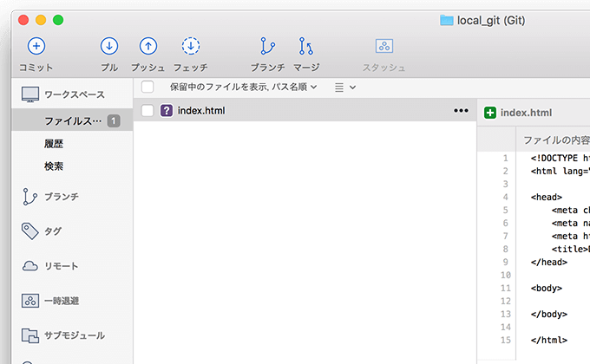The width and height of the screenshot is (590, 364).
Task: Open the three-dot menu for index.html
Action: pyautogui.click(x=460, y=111)
